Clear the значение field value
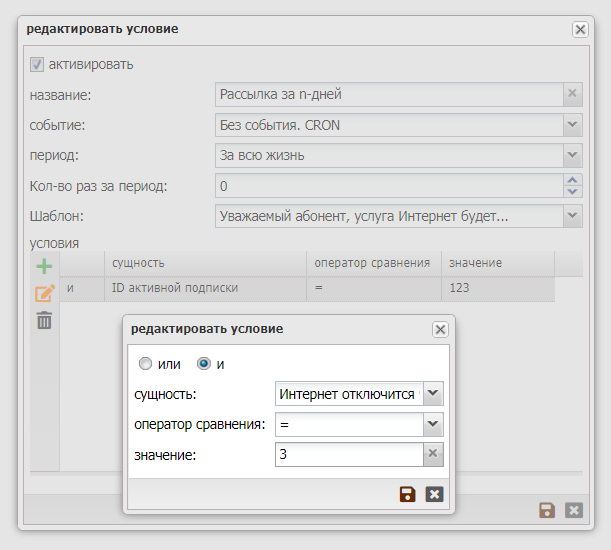 433,455
